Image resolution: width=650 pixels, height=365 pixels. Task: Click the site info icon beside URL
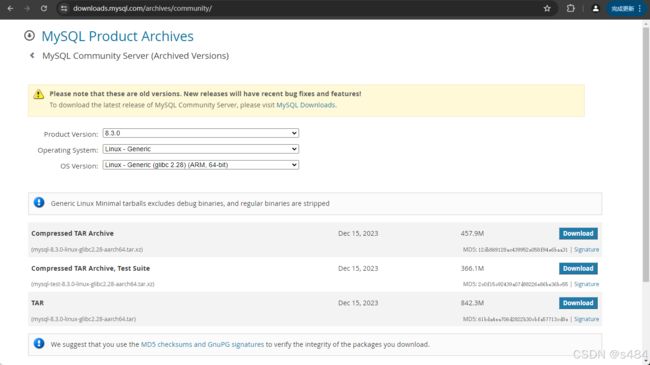(x=63, y=8)
